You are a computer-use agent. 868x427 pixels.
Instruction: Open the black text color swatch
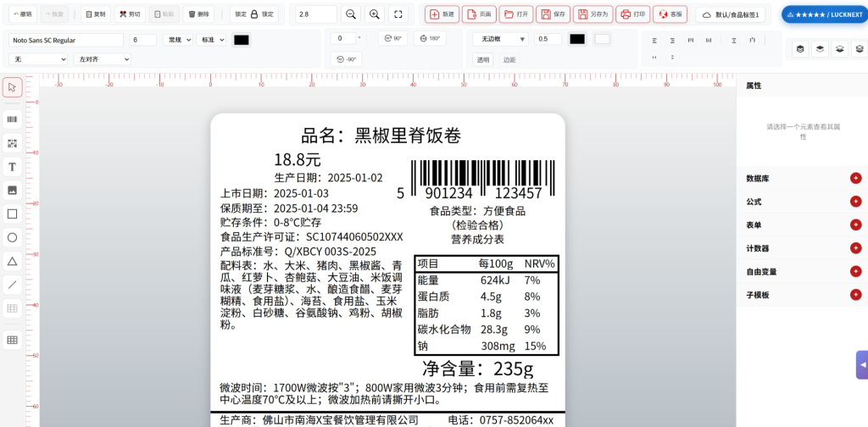242,40
